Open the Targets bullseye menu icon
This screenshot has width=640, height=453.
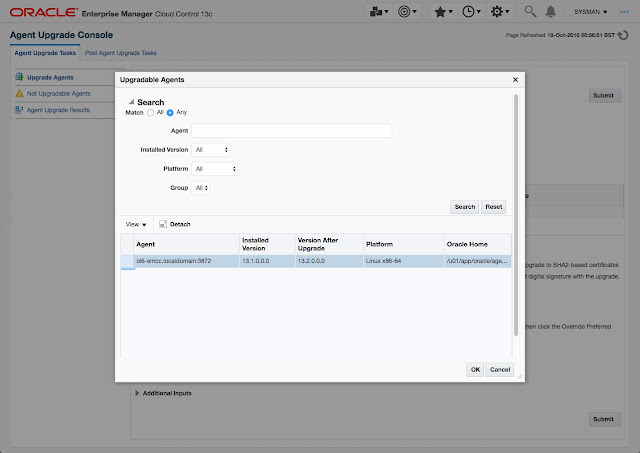(x=407, y=12)
